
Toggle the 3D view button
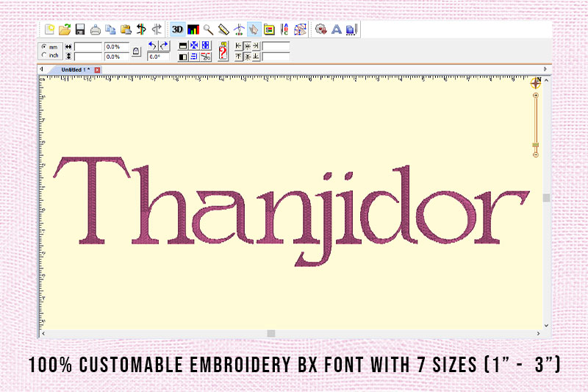click(x=177, y=29)
